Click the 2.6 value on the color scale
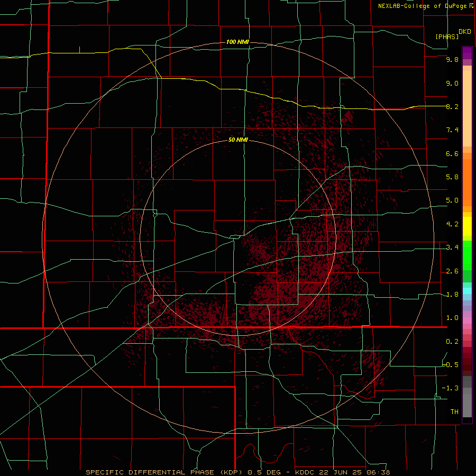 (x=452, y=271)
